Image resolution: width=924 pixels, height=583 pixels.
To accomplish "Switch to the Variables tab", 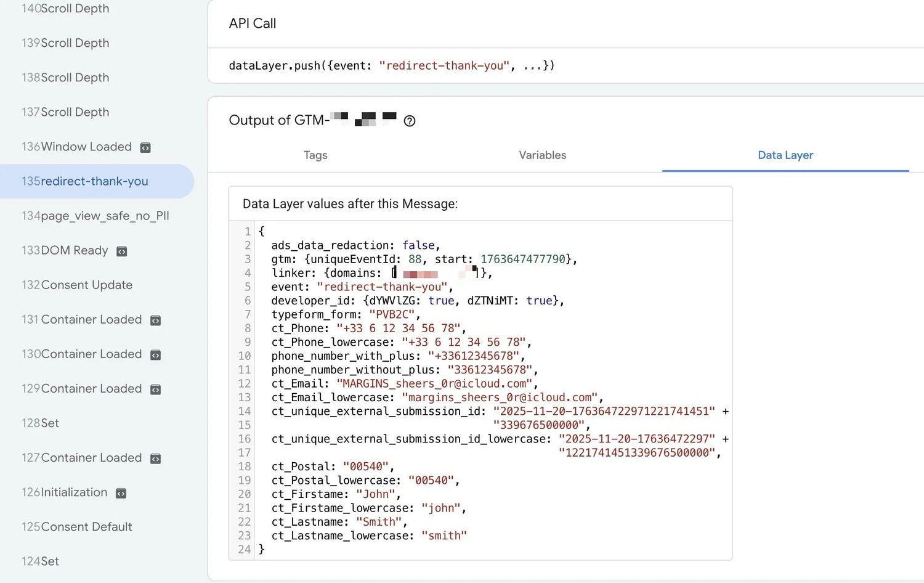I will pyautogui.click(x=542, y=155).
